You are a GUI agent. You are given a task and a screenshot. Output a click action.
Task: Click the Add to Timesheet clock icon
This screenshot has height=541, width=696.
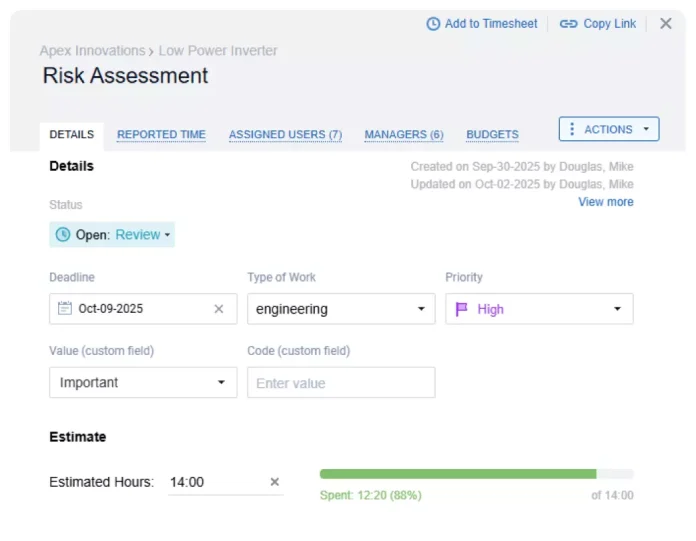tap(433, 24)
